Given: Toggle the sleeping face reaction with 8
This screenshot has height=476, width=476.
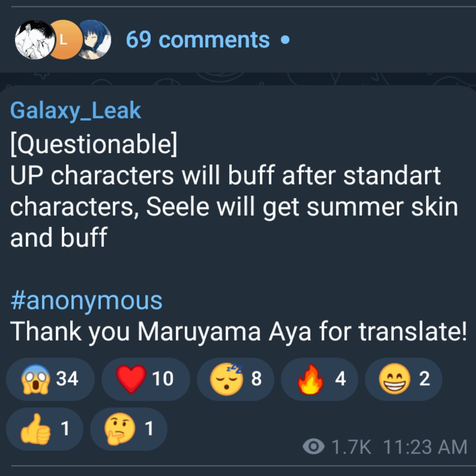Looking at the screenshot, I should point(235,379).
